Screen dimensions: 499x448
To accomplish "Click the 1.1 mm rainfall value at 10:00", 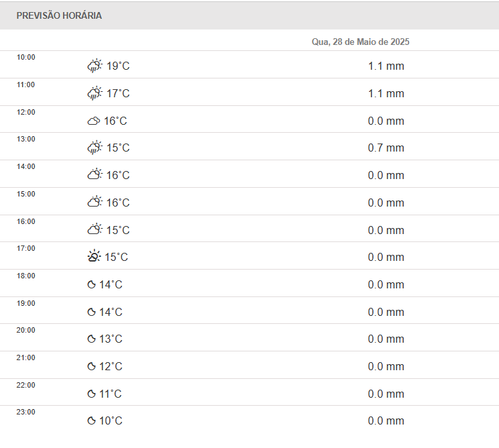I will click(x=386, y=66).
